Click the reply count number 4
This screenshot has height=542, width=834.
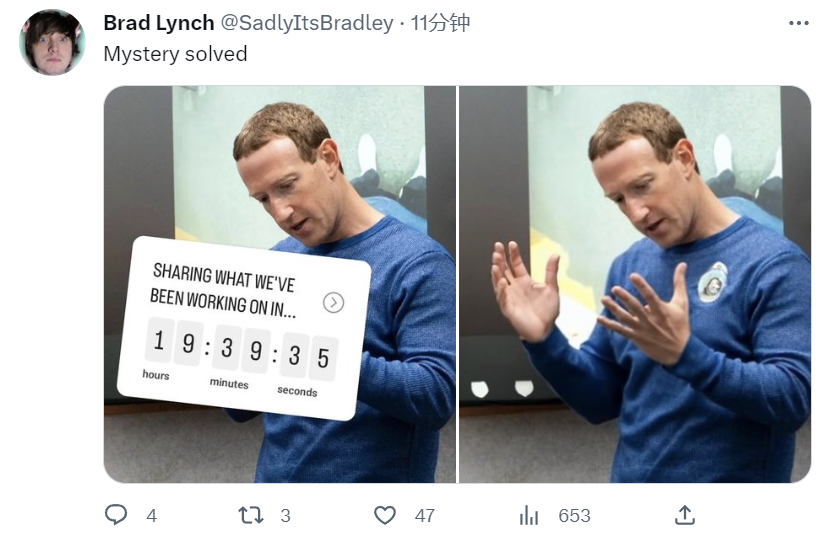point(151,516)
